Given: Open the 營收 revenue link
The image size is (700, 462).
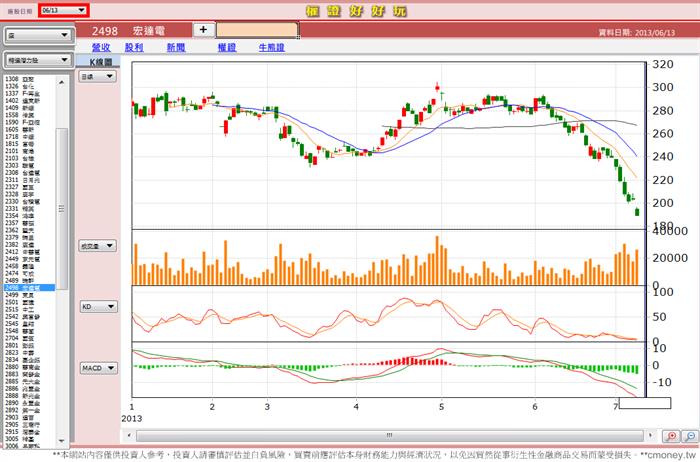Looking at the screenshot, I should tap(101, 47).
